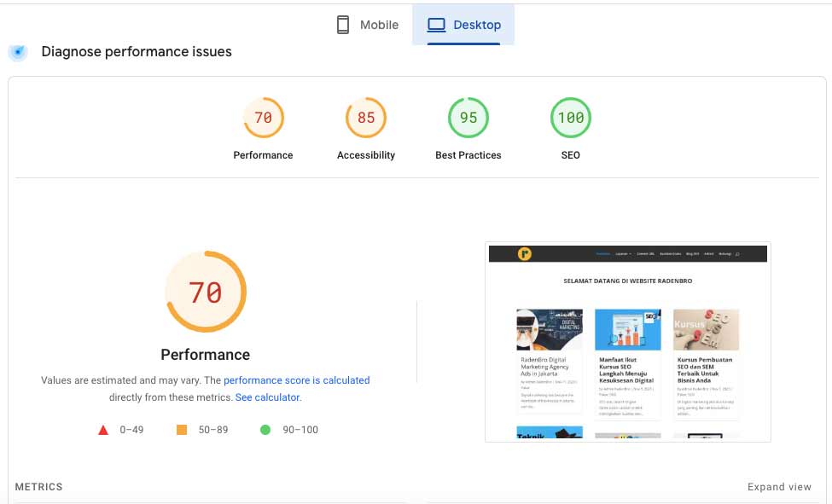This screenshot has width=832, height=504.
Task: Click the yellow RadenBro logo in screenshot
Action: click(x=524, y=253)
